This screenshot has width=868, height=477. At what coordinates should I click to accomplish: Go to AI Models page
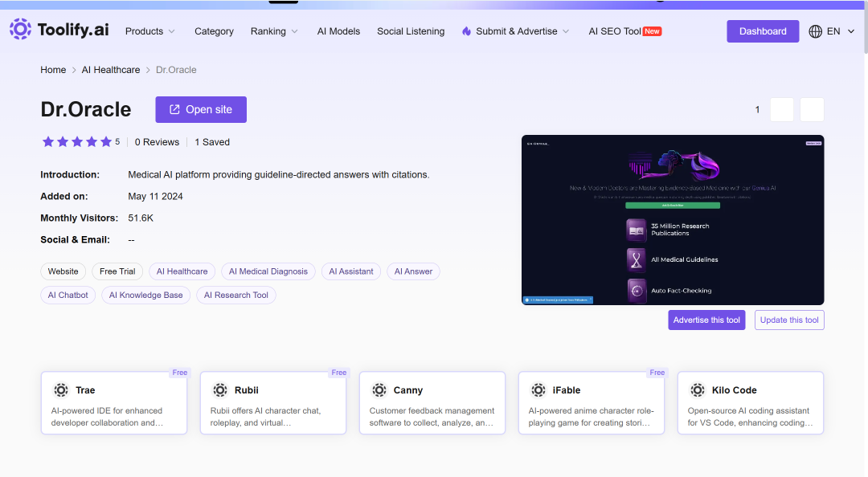(x=338, y=31)
